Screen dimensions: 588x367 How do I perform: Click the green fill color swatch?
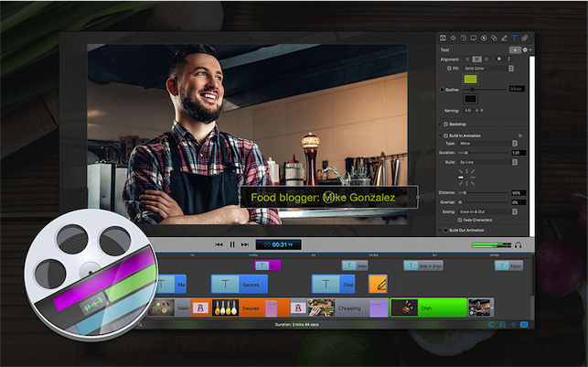pyautogui.click(x=470, y=80)
